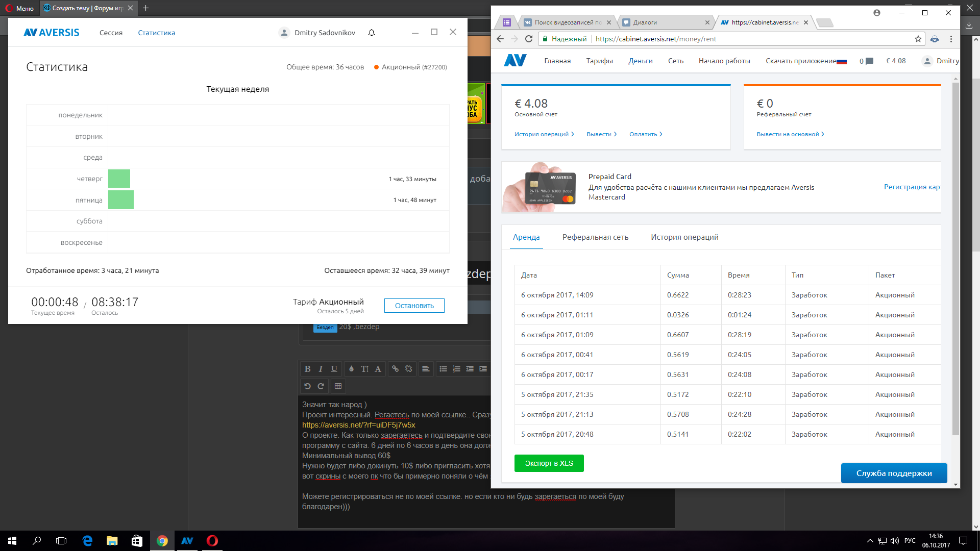The image size is (980, 551).
Task: Open notifications bell in Aversis app
Action: (x=372, y=33)
